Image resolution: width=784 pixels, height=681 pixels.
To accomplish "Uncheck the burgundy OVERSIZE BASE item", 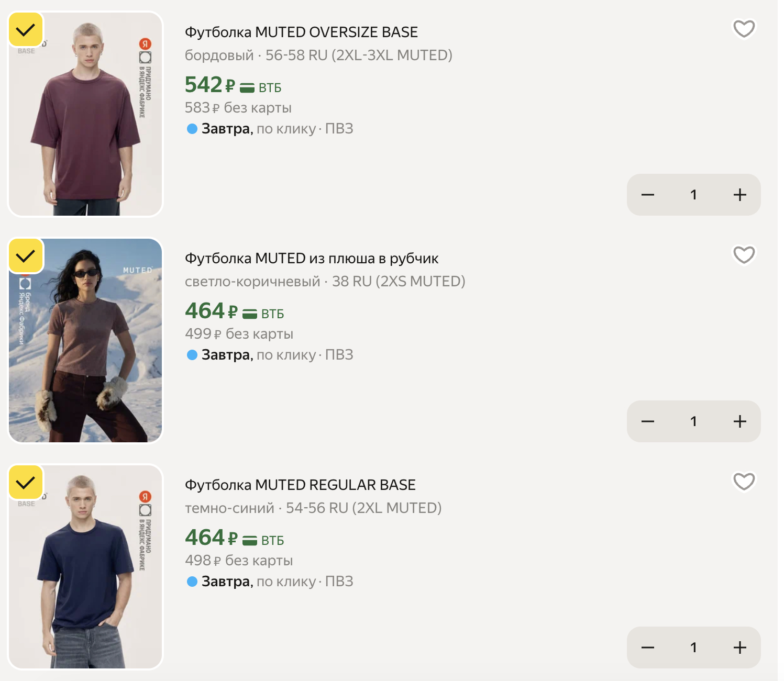I will coord(26,30).
